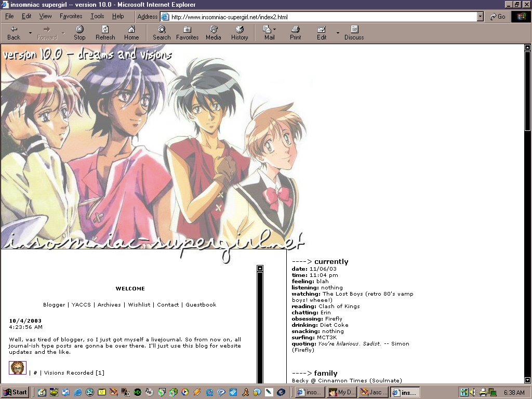Open the printer icon in system tray
This screenshot has width=532, height=399.
point(484,392)
